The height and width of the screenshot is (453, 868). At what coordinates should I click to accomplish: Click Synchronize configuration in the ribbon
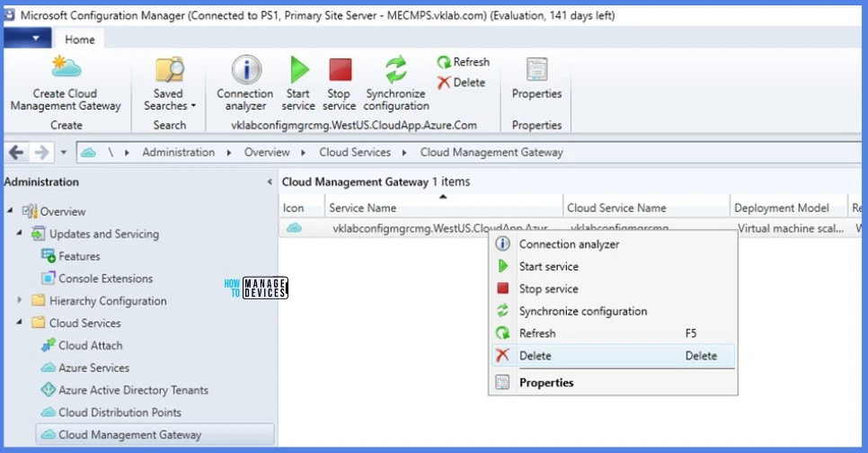395,83
